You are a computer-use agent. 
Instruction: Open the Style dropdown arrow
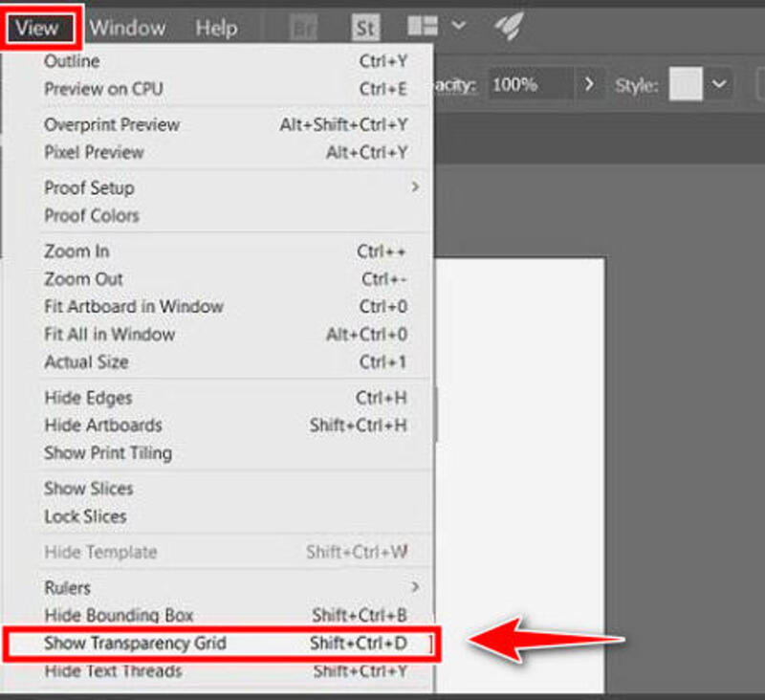tap(719, 84)
